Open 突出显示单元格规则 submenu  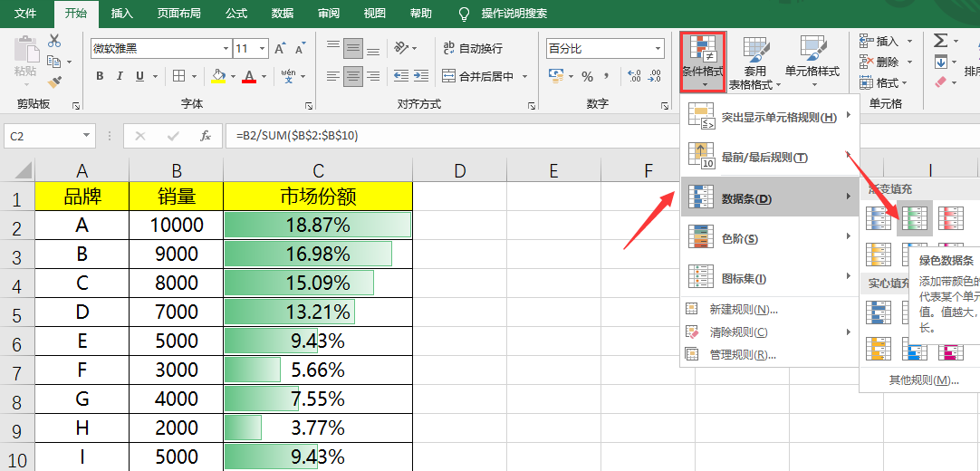[769, 117]
